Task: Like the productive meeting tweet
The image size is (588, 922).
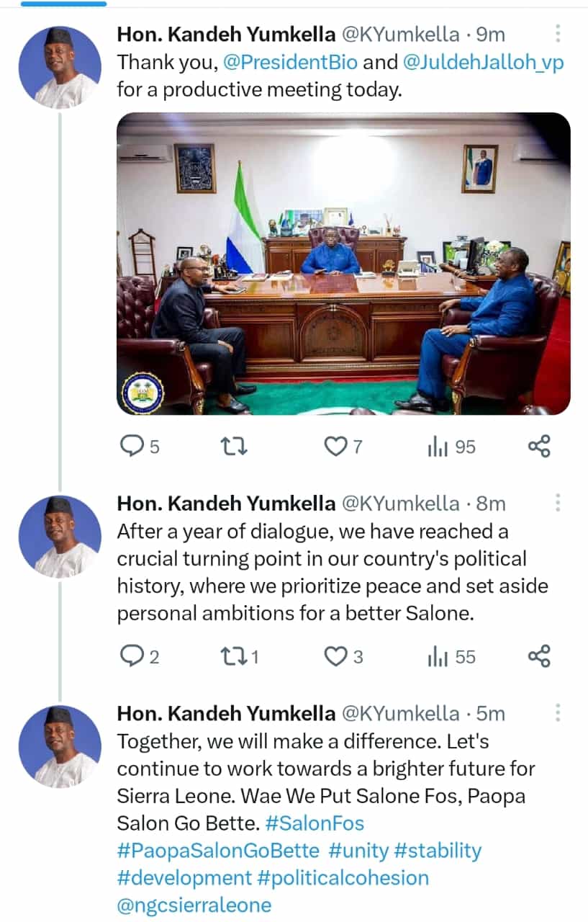Action: click(x=335, y=447)
